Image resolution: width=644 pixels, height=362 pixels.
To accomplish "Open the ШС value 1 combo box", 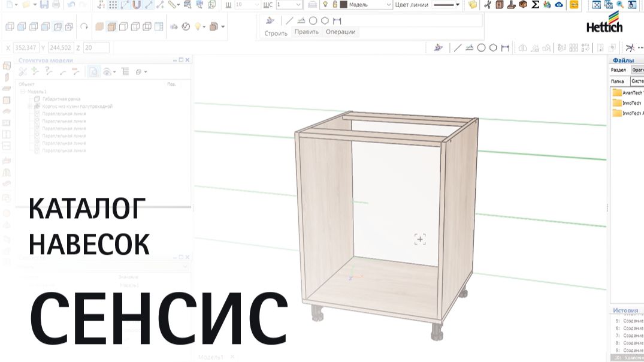I will 289,5.
